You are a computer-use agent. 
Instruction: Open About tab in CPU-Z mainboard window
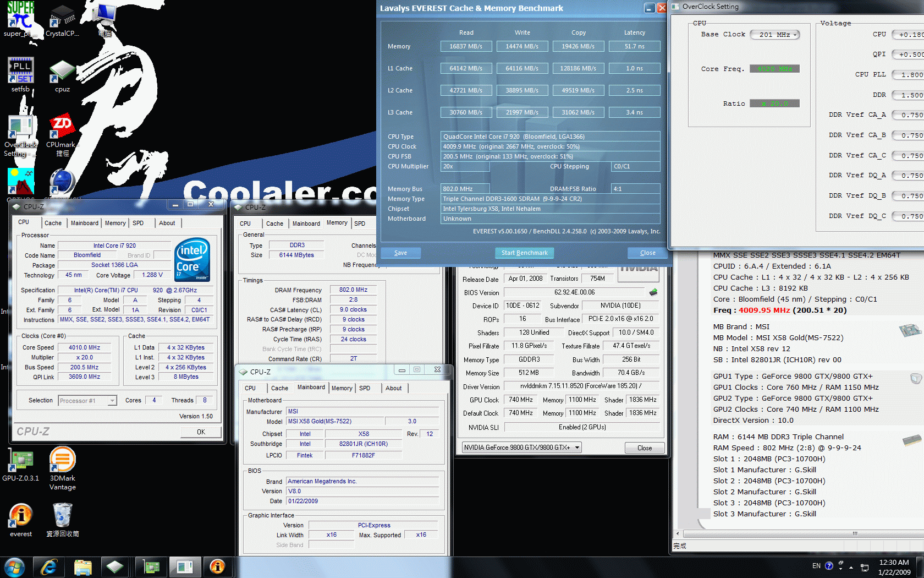[x=393, y=388]
